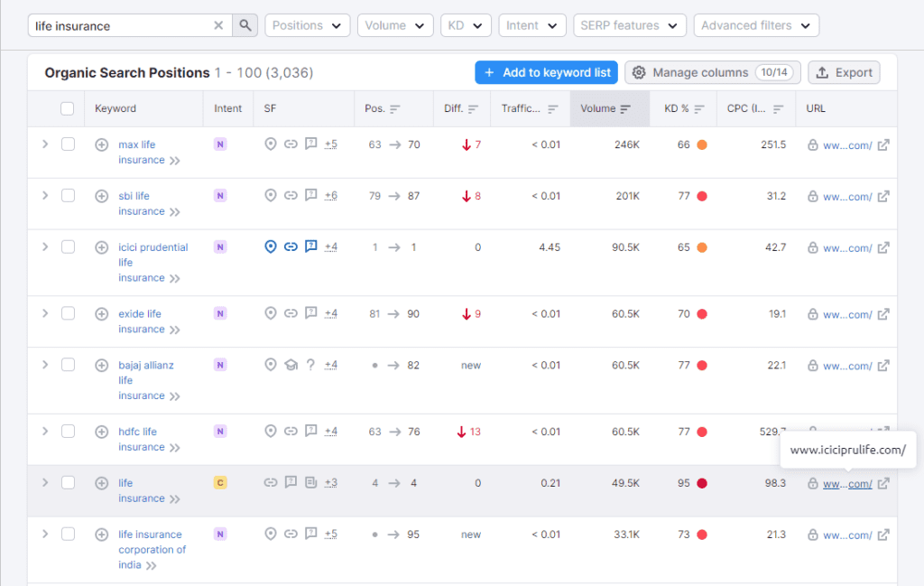The width and height of the screenshot is (924, 586).
Task: Expand the hdfc life insurance row
Action: [x=45, y=431]
